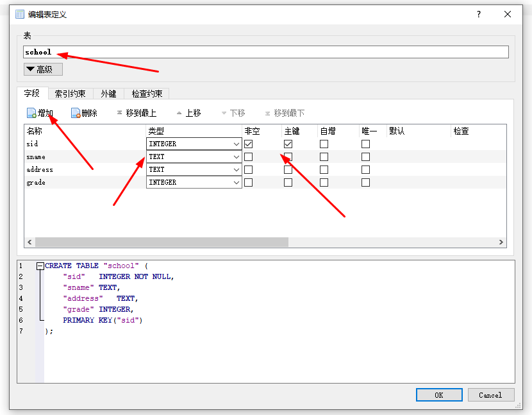Enable 自增 checkbox for address
Viewport: 532px width, 415px height.
click(324, 169)
